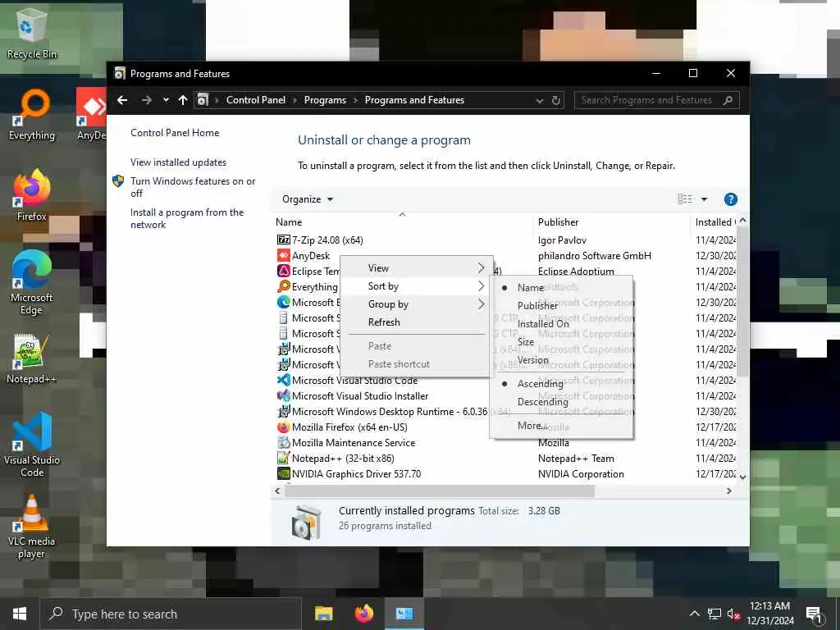The height and width of the screenshot is (630, 840).
Task: Click the Microsoft Visual Studio Installer icon
Action: (x=283, y=396)
